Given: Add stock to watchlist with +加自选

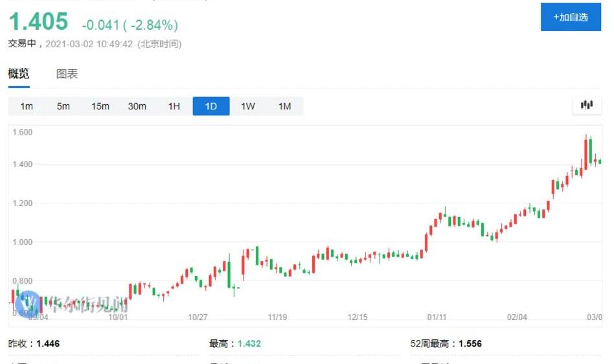Looking at the screenshot, I should click(x=571, y=17).
